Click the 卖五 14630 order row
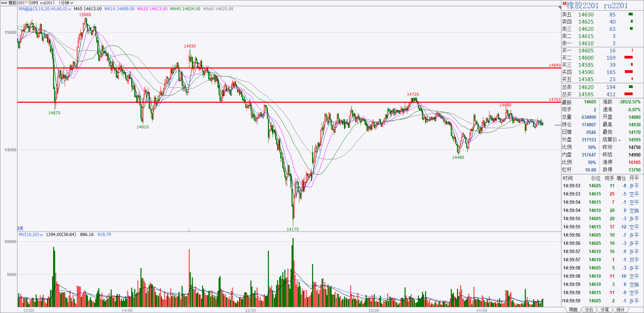This screenshot has height=313, width=644. pos(603,15)
